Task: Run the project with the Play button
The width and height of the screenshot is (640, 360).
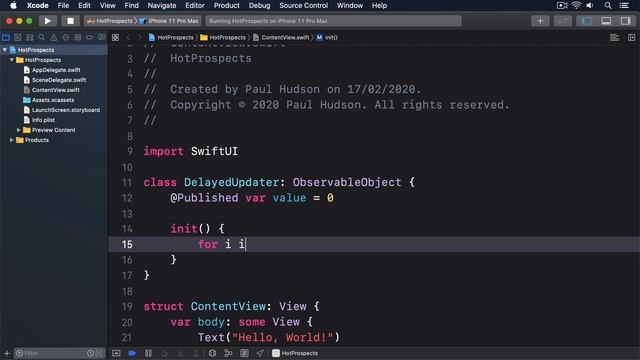Action: pyautogui.click(x=47, y=21)
